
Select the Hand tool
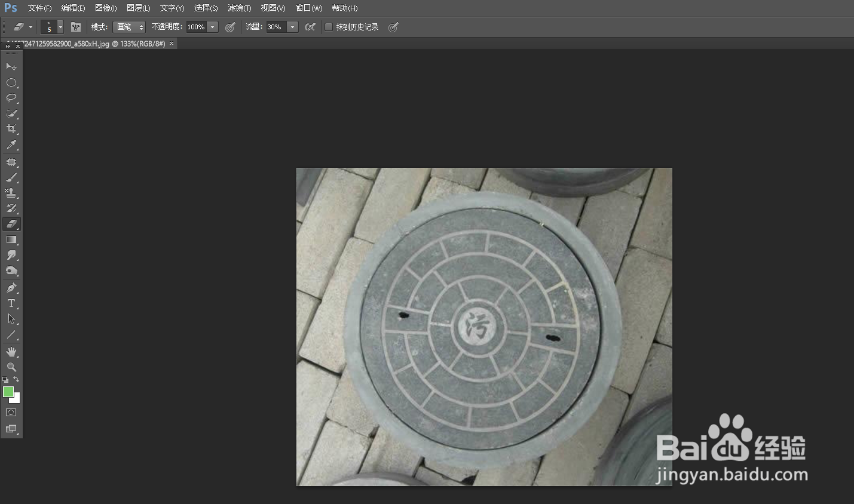(11, 352)
